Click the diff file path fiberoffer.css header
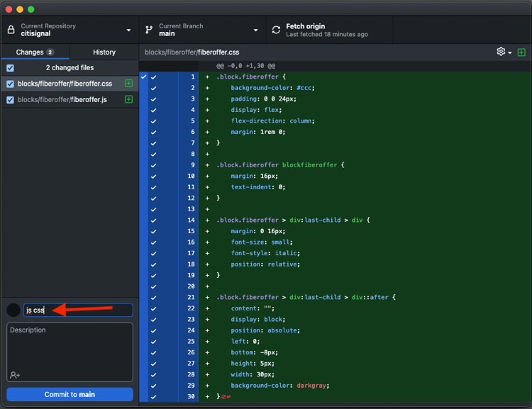The width and height of the screenshot is (532, 409). [192, 52]
